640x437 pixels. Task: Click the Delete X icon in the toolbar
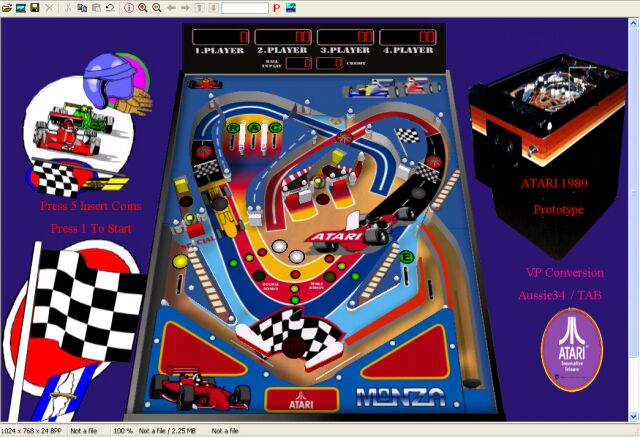pos(49,7)
